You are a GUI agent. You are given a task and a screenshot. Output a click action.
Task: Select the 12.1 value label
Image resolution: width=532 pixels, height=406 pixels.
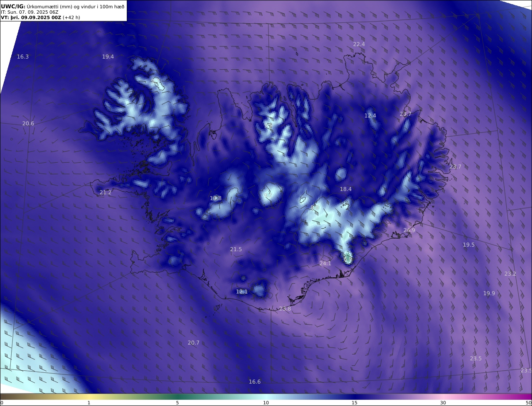(242, 292)
